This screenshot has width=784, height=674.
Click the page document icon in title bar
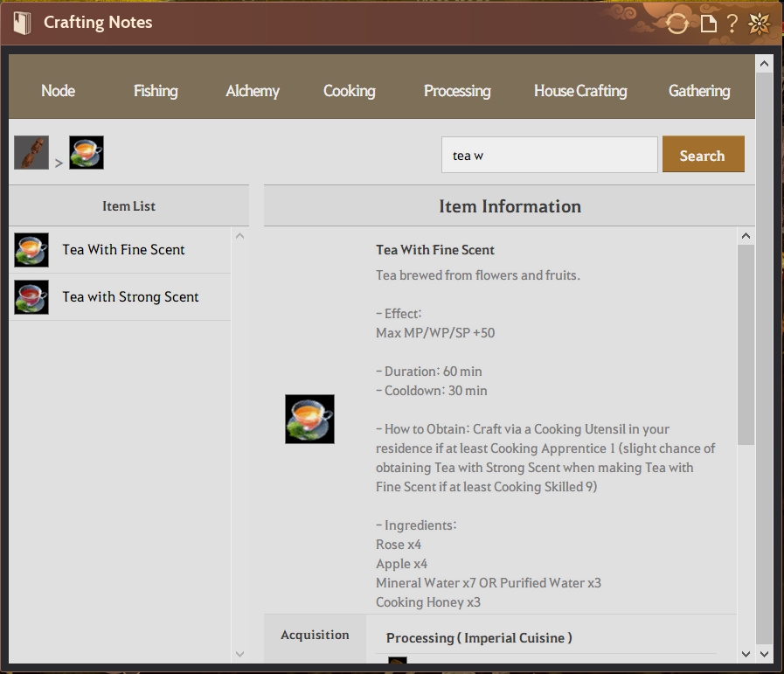(708, 23)
